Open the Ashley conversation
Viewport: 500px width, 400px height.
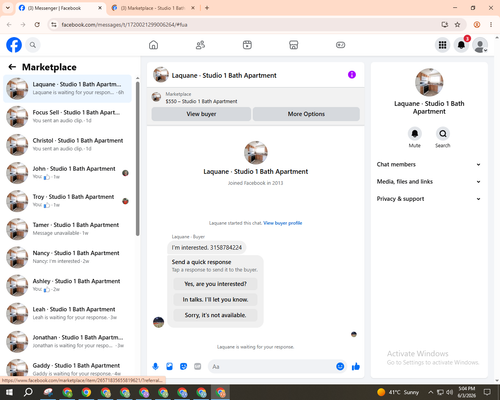point(67,285)
